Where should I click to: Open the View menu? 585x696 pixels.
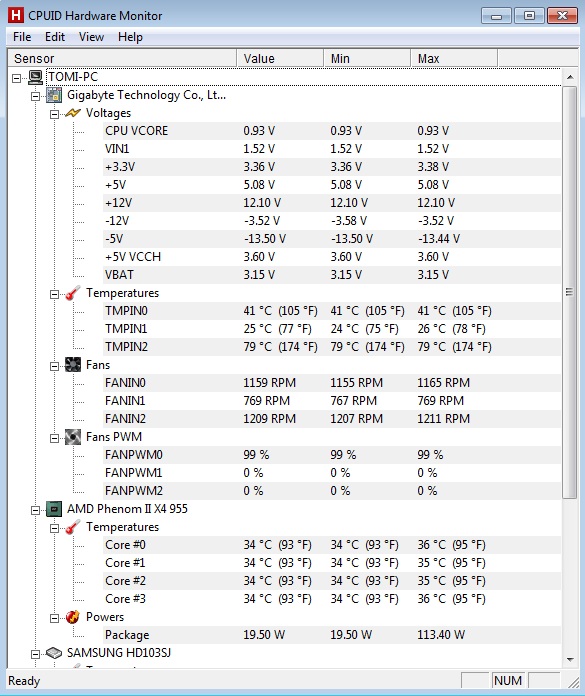(91, 37)
